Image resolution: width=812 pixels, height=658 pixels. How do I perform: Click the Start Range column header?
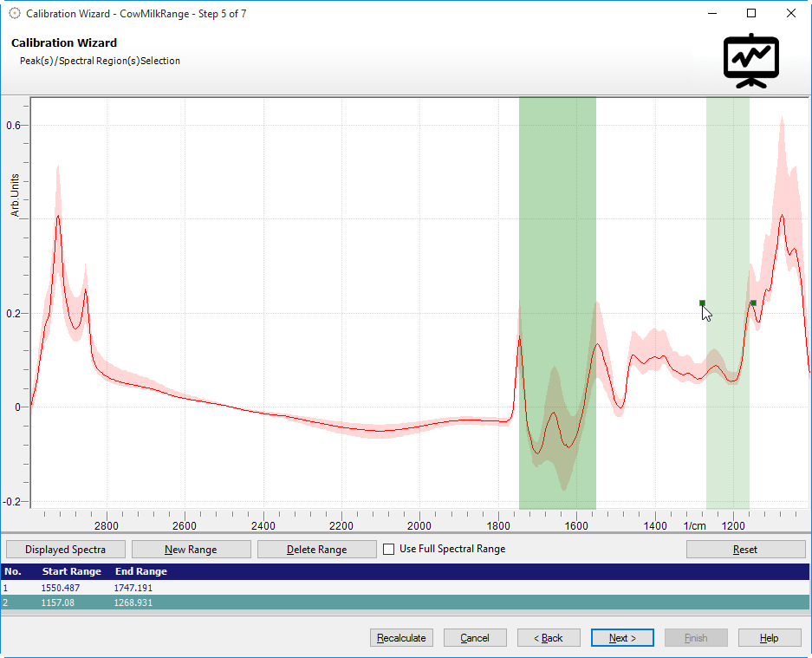(x=72, y=571)
